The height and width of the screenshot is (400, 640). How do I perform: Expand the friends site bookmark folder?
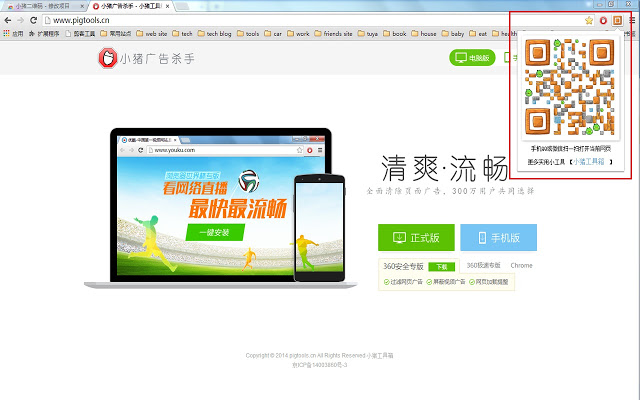[x=333, y=34]
